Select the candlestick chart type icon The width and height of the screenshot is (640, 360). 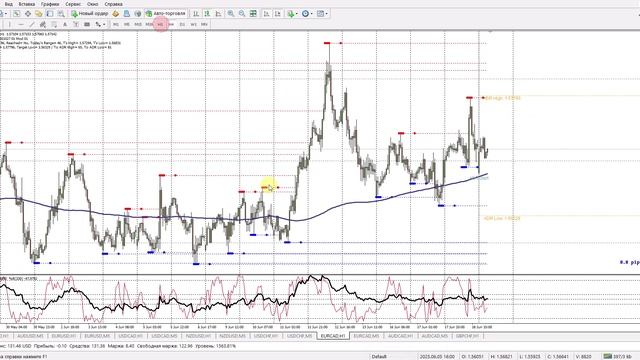click(x=207, y=13)
